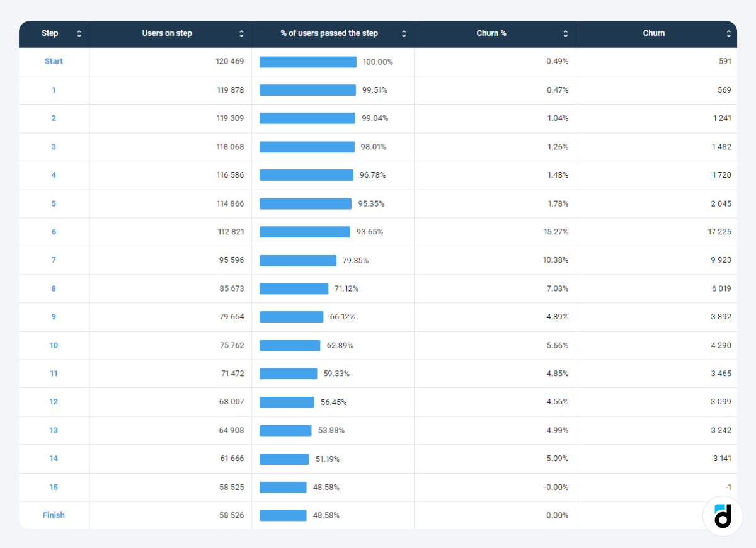
Task: Select step 10 link
Action: [54, 345]
